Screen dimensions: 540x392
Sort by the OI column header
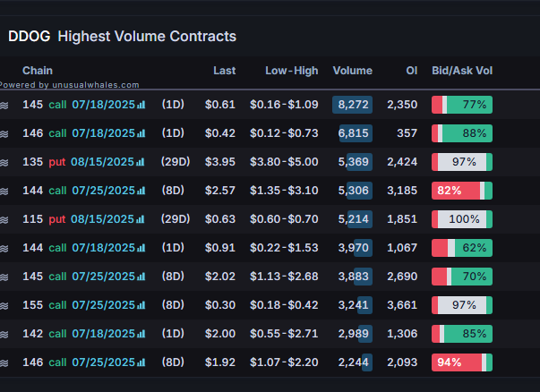412,71
